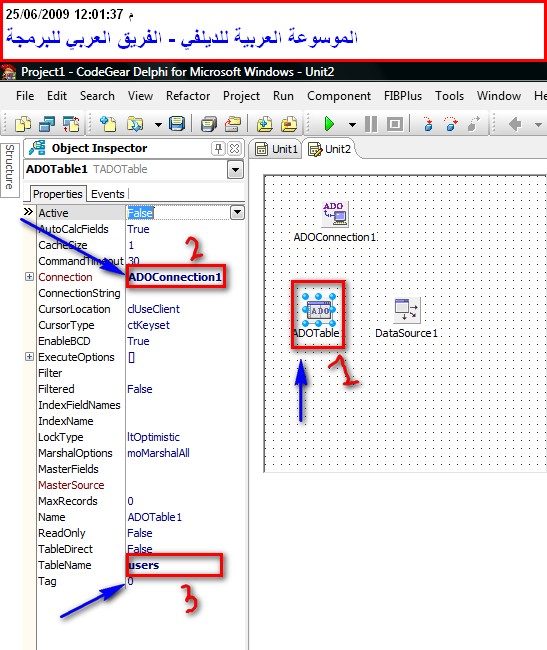Select the ADOTable component on the form
The height and width of the screenshot is (650, 547).
pyautogui.click(x=319, y=311)
